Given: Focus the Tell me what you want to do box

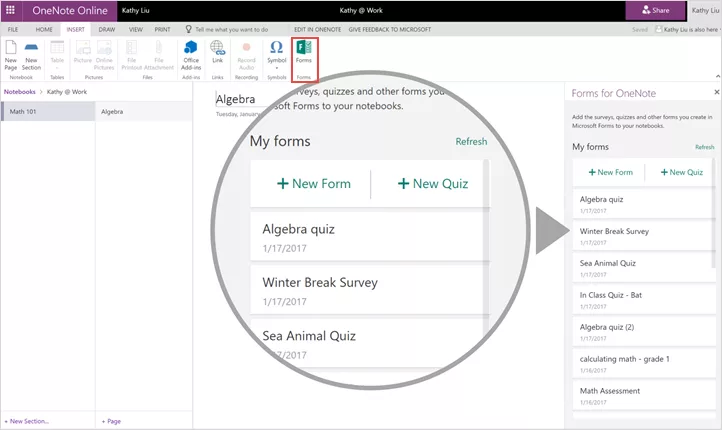Looking at the screenshot, I should [227, 29].
